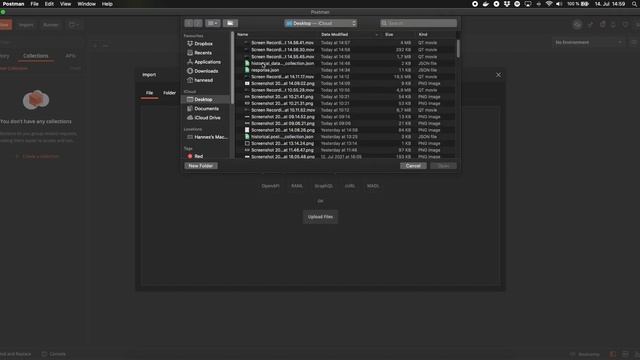640x360 pixels.
Task: Select Dropbox in the sidebar
Action: pos(203,44)
